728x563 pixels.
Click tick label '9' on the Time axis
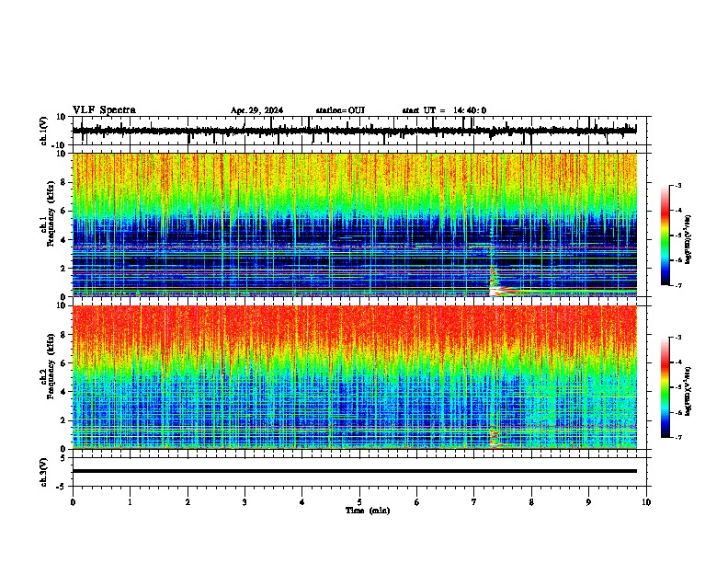pos(588,502)
